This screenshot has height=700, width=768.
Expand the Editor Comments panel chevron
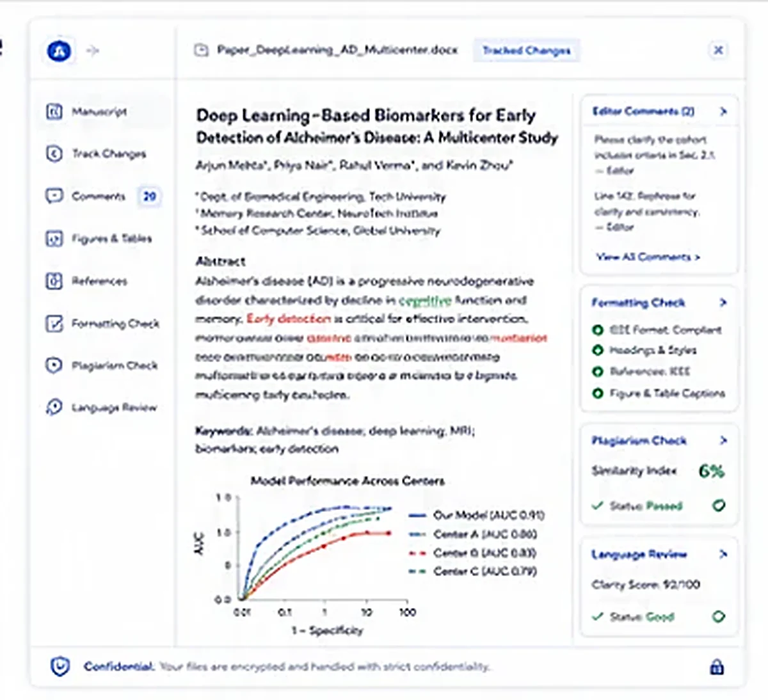pos(723,111)
